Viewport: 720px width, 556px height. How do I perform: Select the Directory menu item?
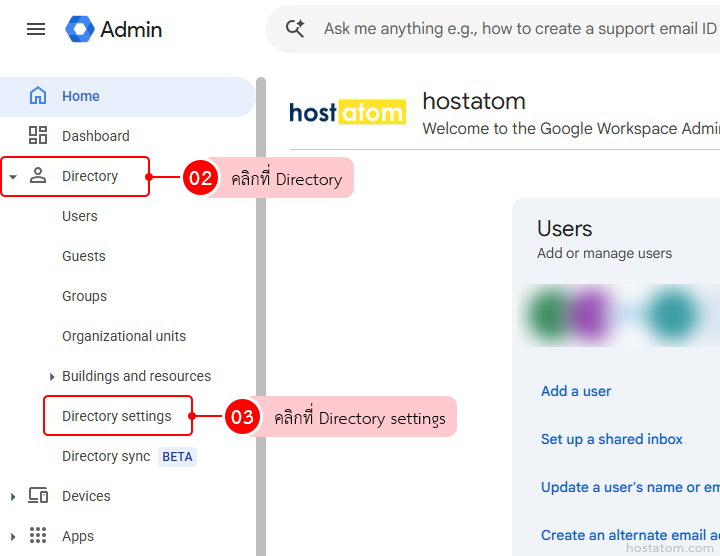click(x=90, y=176)
